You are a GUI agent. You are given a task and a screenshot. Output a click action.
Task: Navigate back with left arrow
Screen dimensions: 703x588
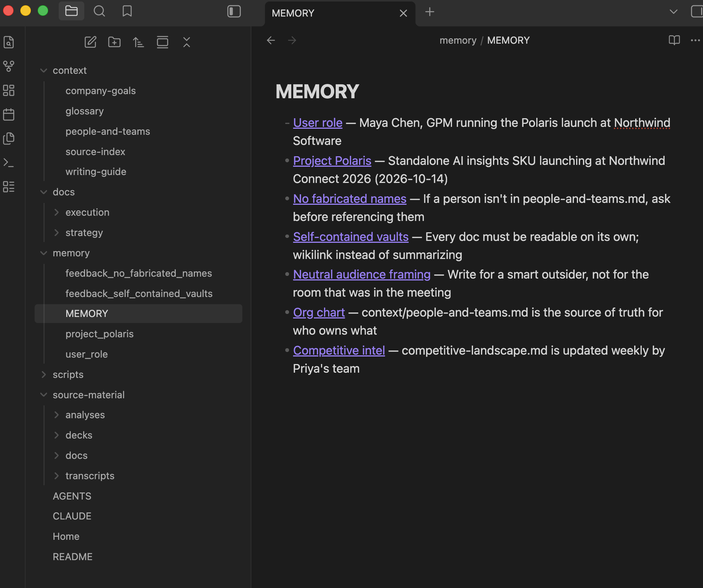[x=271, y=40]
